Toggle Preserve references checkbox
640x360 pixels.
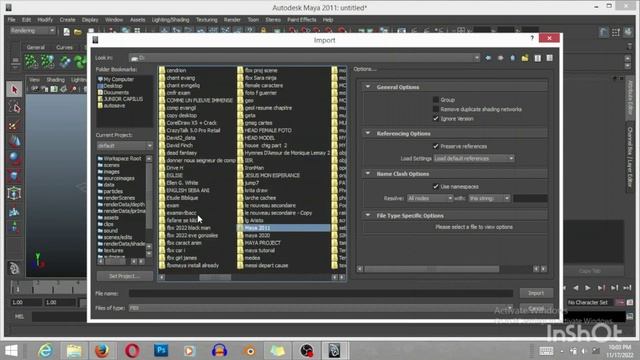(x=436, y=146)
